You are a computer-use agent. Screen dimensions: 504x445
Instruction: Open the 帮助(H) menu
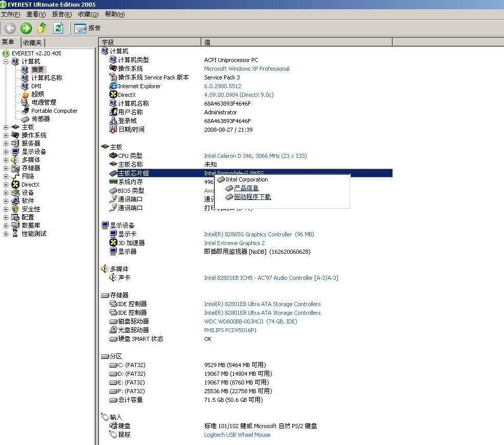pyautogui.click(x=115, y=14)
